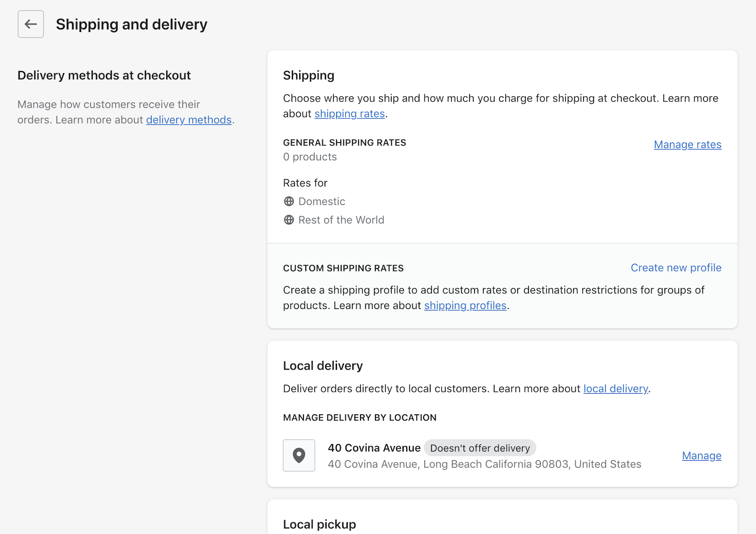Open the shipping profiles link
The width and height of the screenshot is (756, 534).
465,305
